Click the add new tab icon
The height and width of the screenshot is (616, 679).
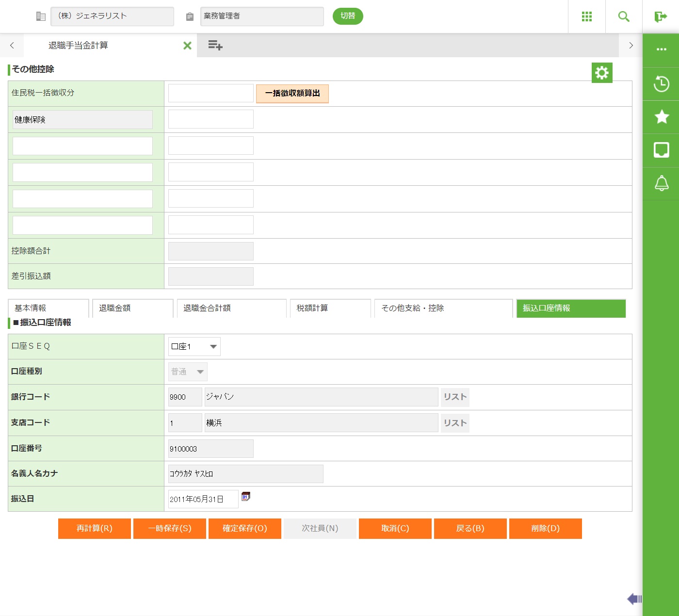215,46
